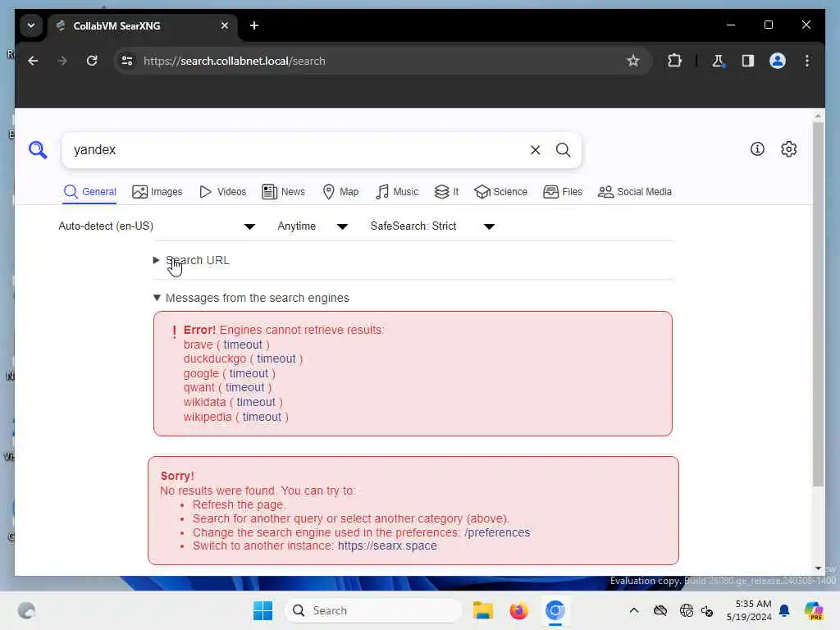Expand the Search URL section
The width and height of the screenshot is (840, 630).
[x=191, y=260]
